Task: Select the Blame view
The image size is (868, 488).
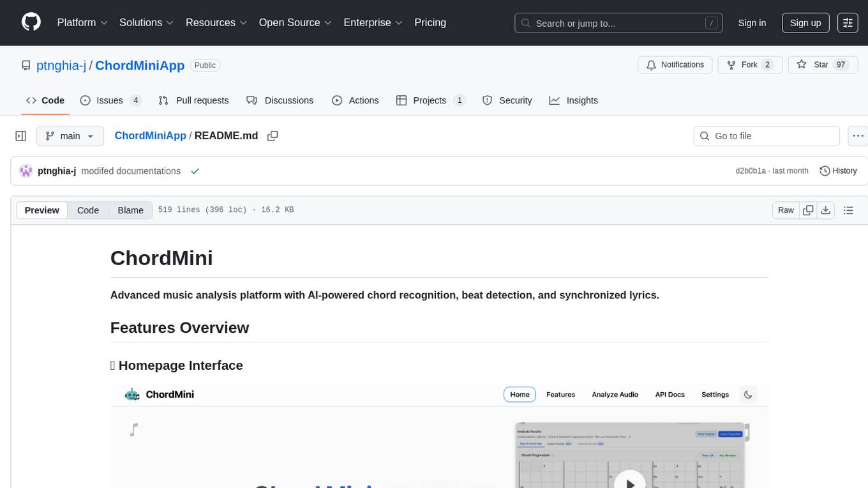Action: tap(130, 210)
